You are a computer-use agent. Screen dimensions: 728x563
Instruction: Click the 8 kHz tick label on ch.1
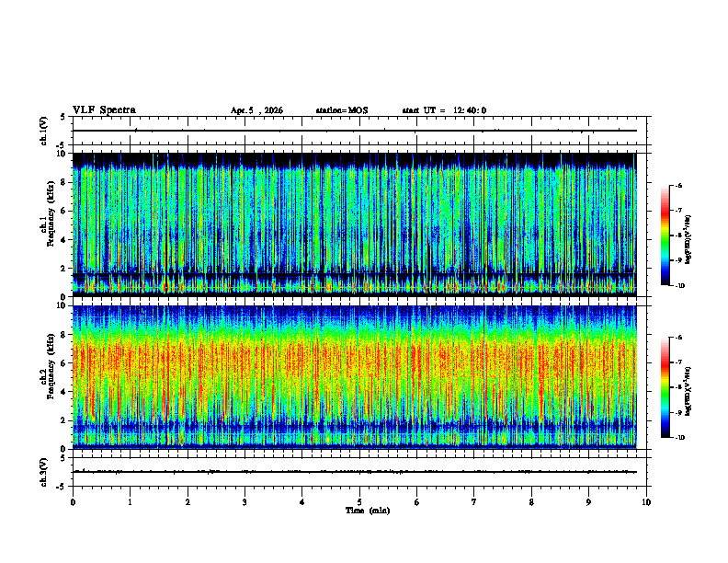coord(64,182)
